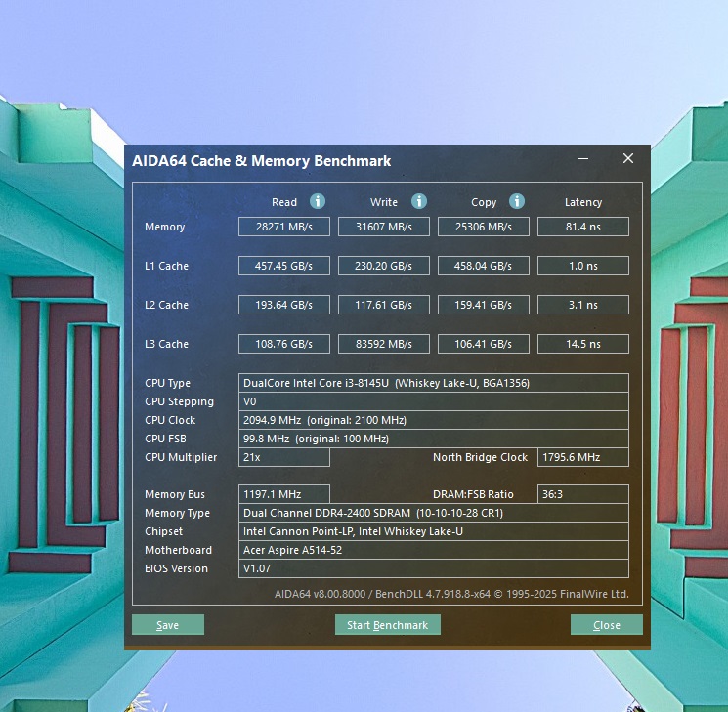Viewport: 728px width, 712px height.
Task: Click the CPU Type information field
Action: click(x=433, y=383)
